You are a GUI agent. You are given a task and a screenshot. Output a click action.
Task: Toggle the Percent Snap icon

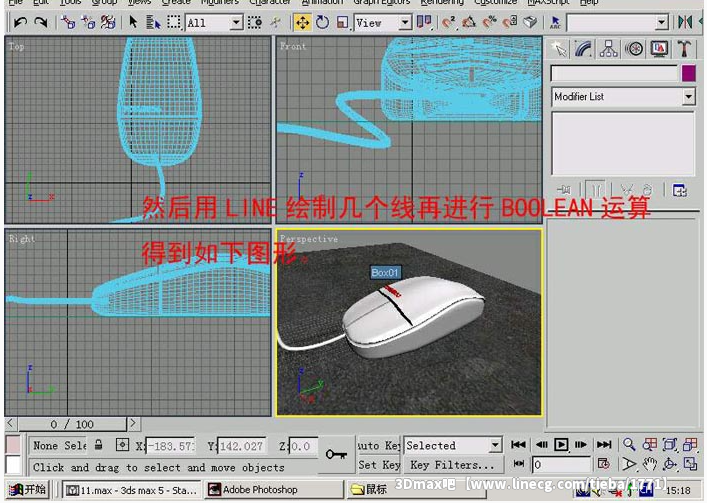tap(490, 22)
